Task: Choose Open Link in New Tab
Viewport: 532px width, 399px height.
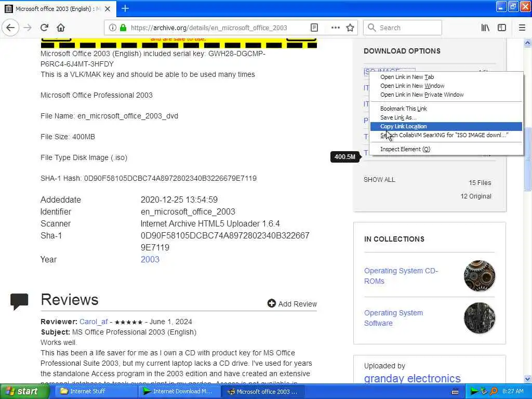Action: point(446,77)
